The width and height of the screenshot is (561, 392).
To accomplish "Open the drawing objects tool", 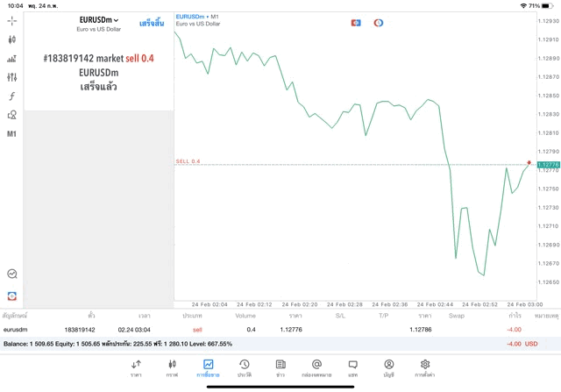I will pos(11,115).
